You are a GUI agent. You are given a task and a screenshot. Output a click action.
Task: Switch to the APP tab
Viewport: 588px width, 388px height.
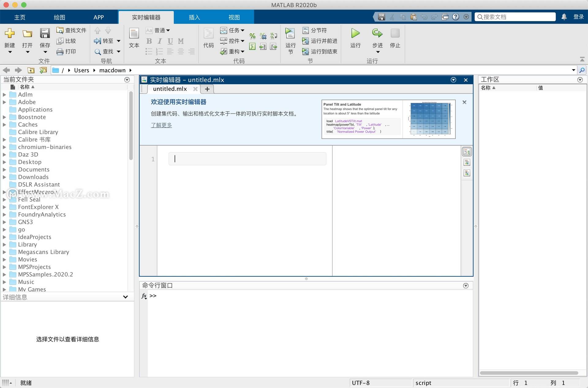point(99,17)
